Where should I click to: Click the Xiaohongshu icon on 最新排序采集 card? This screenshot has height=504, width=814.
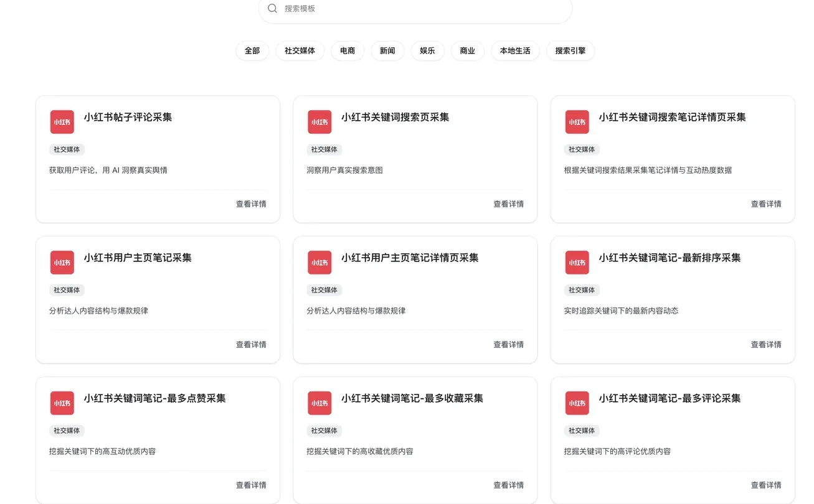tap(577, 262)
